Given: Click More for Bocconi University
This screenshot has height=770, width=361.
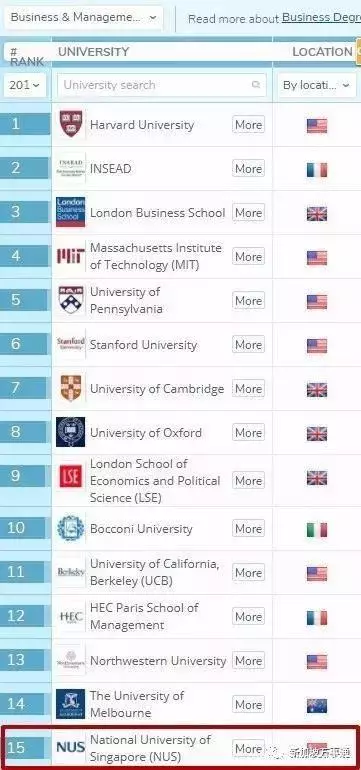Looking at the screenshot, I should pos(248,528).
